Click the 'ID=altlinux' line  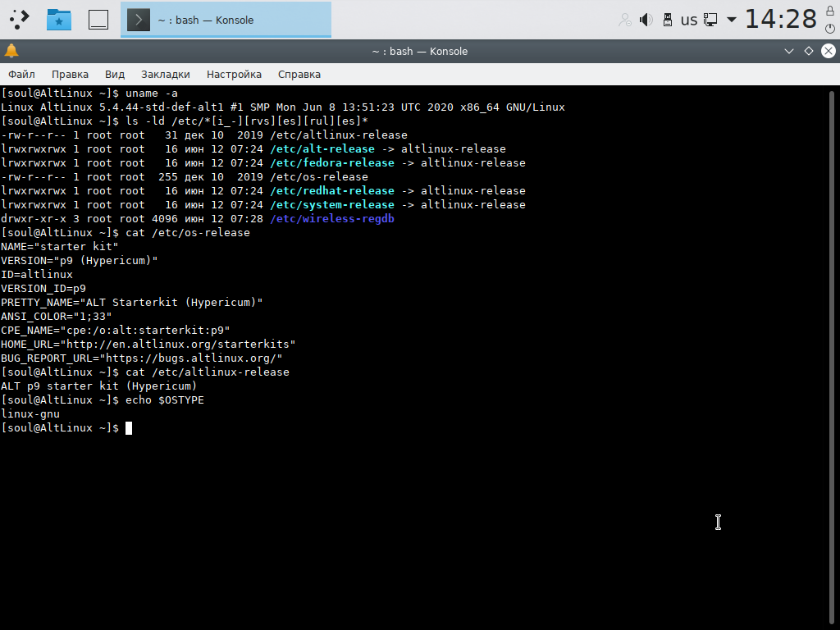click(37, 274)
